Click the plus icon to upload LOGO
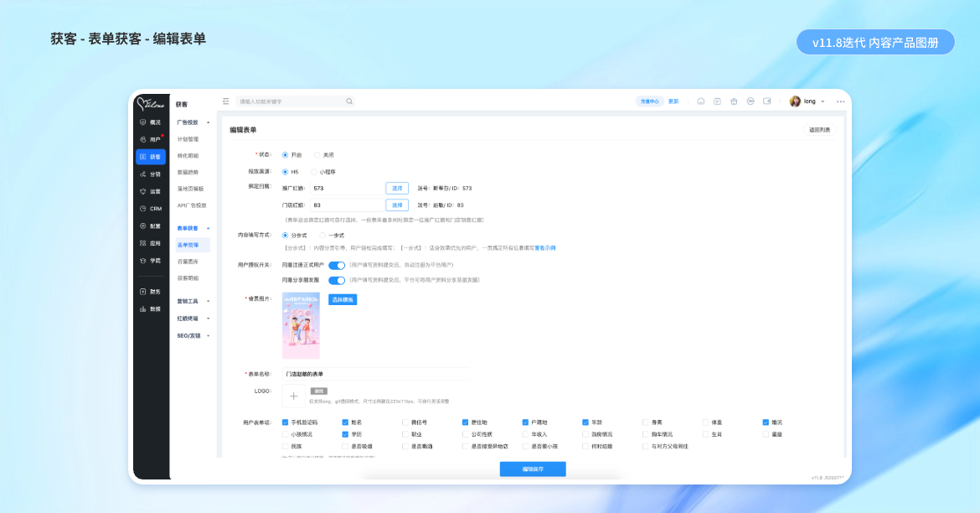 coord(294,396)
